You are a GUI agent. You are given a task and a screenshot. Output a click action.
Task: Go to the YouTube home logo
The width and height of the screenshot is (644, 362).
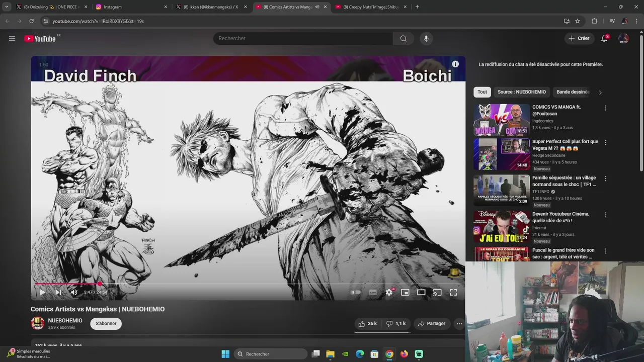[x=40, y=39]
